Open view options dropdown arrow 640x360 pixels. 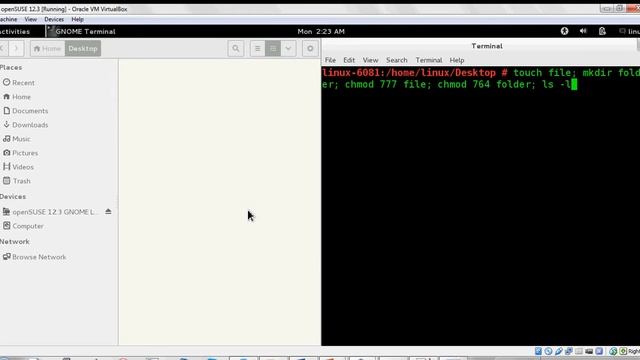point(288,49)
